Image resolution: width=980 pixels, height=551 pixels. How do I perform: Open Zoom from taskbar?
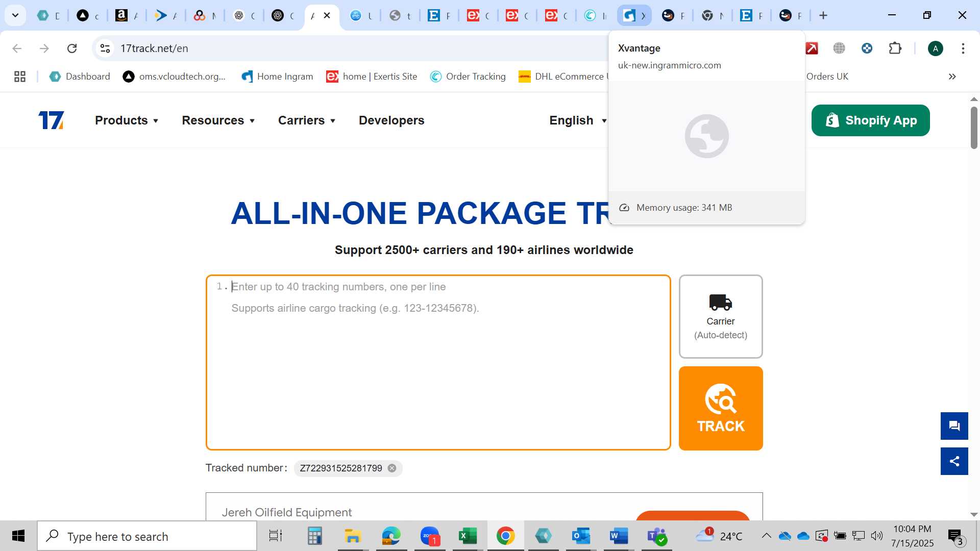(x=430, y=536)
